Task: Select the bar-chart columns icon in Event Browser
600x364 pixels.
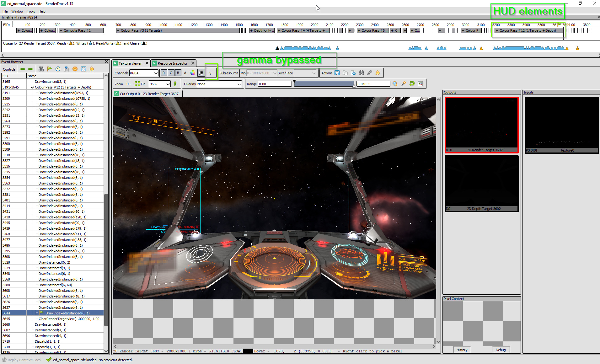Action: coord(66,69)
